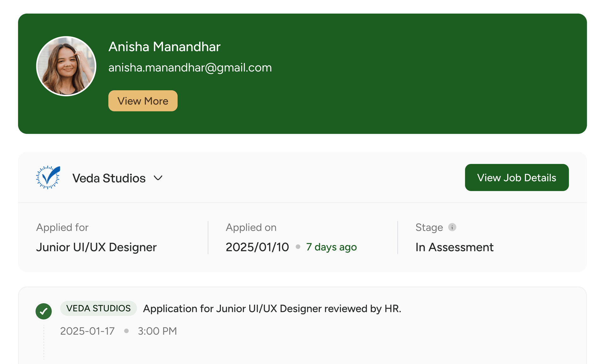The image size is (605, 364).
Task: Click the Junior UI/UX Designer position text
Action: coord(96,247)
